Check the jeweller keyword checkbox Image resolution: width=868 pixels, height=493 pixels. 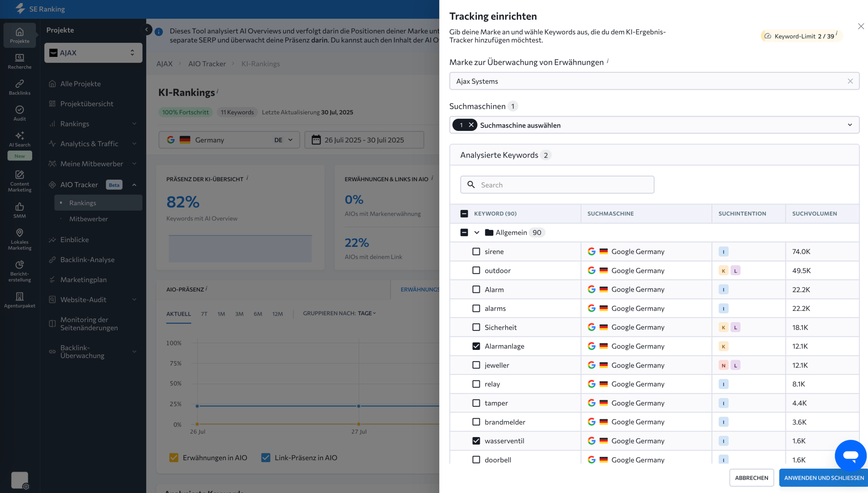pyautogui.click(x=476, y=365)
